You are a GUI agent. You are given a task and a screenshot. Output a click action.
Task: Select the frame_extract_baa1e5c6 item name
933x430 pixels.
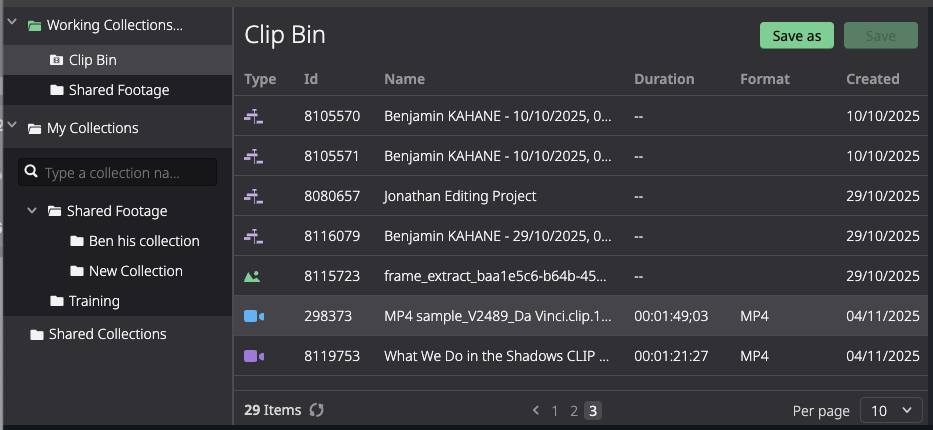495,277
